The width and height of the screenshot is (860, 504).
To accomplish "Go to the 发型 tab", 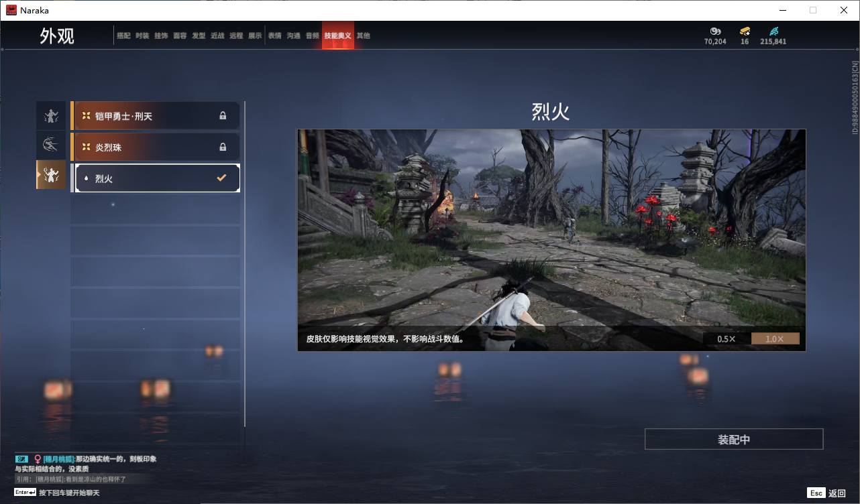I will click(x=199, y=36).
